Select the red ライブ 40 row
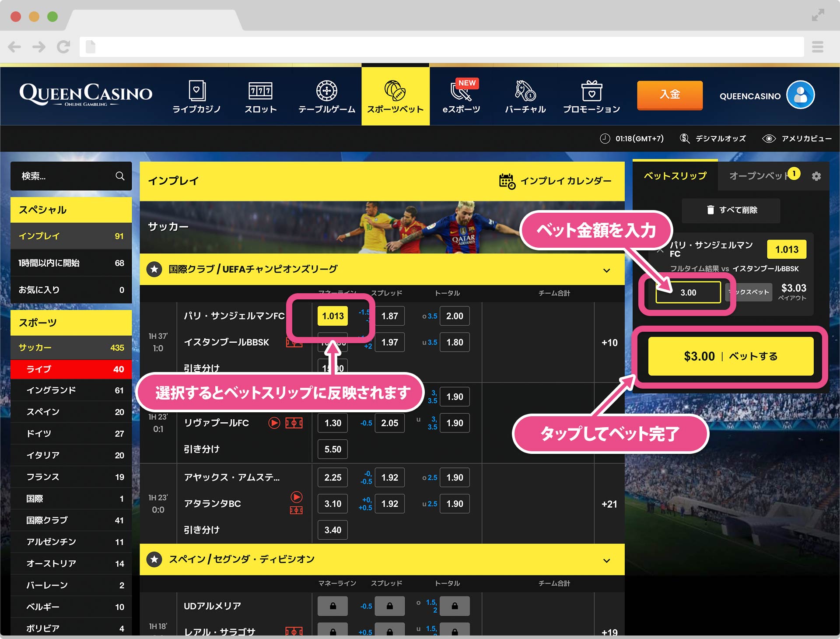Screen dimensions: 840x639 click(x=71, y=369)
